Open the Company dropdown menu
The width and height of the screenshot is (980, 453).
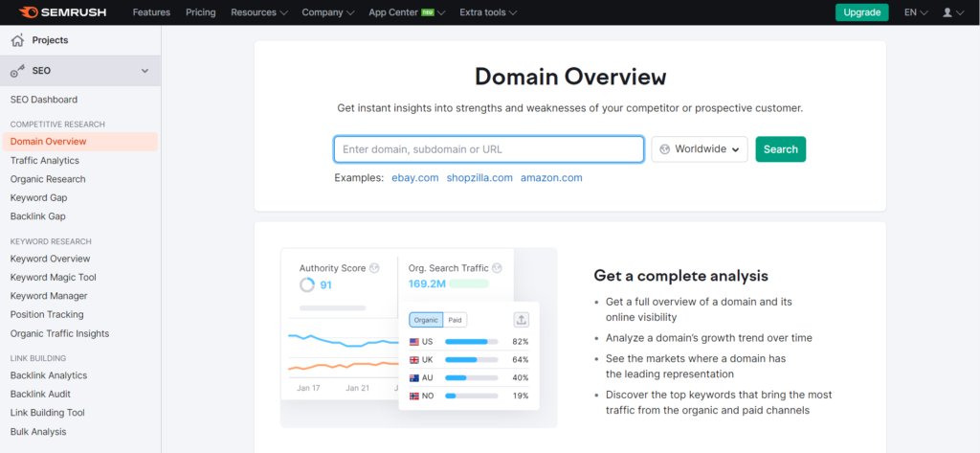pyautogui.click(x=327, y=12)
